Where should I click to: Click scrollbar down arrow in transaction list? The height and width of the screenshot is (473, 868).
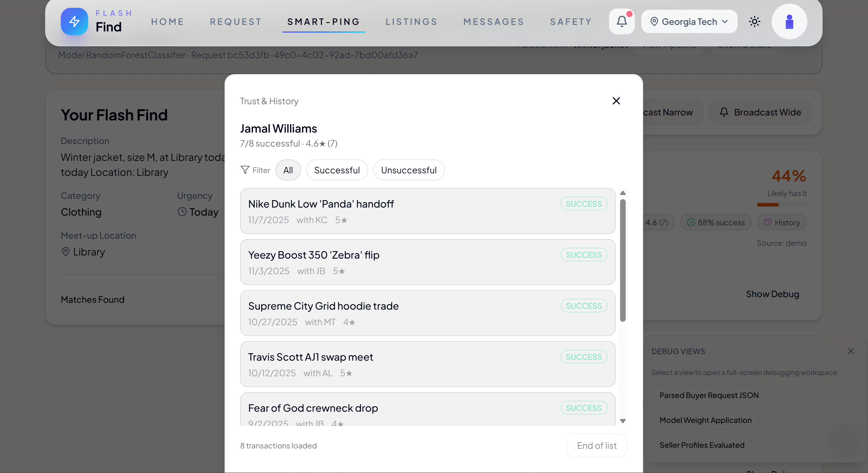pyautogui.click(x=623, y=421)
